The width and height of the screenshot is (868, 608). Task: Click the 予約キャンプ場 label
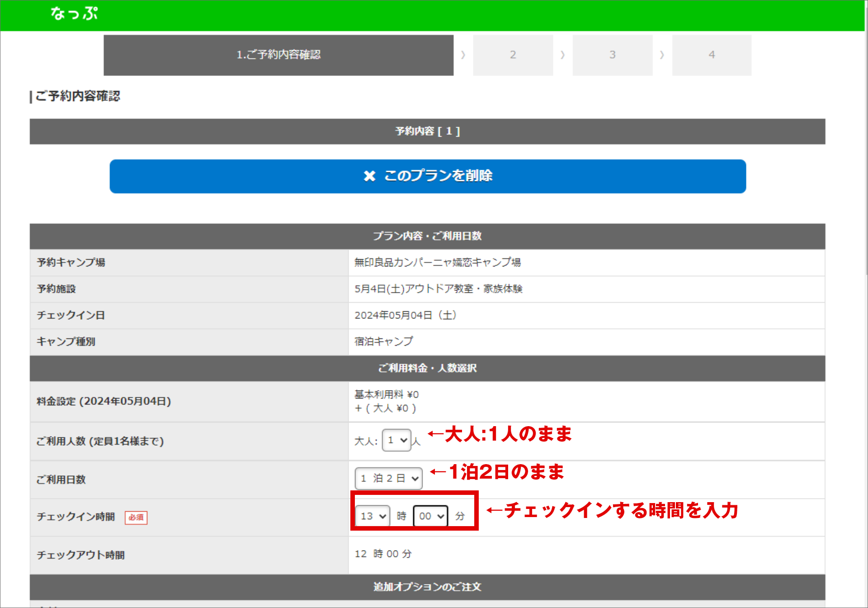pyautogui.click(x=71, y=262)
